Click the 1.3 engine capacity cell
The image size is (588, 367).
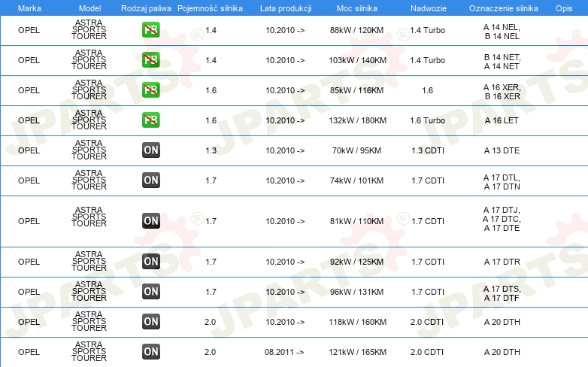(x=211, y=150)
